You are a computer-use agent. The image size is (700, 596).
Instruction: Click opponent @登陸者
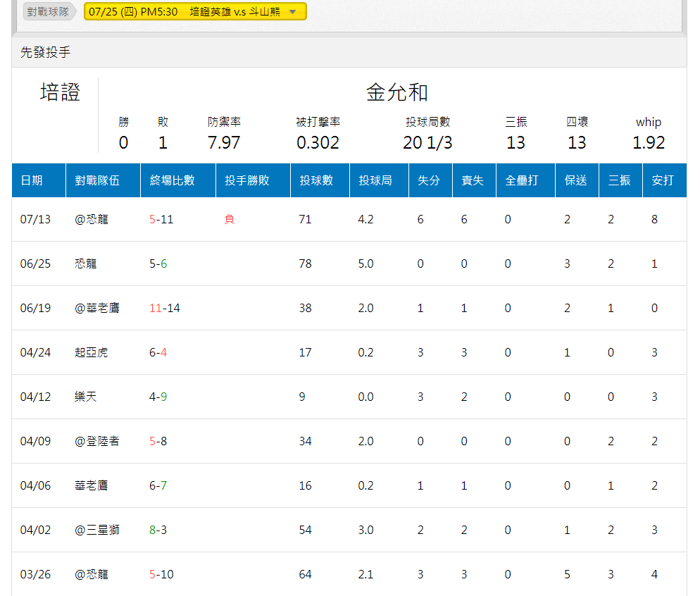(x=97, y=441)
